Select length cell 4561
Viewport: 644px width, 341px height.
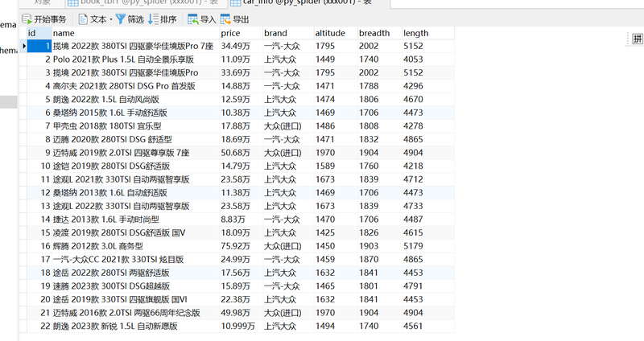(428, 327)
